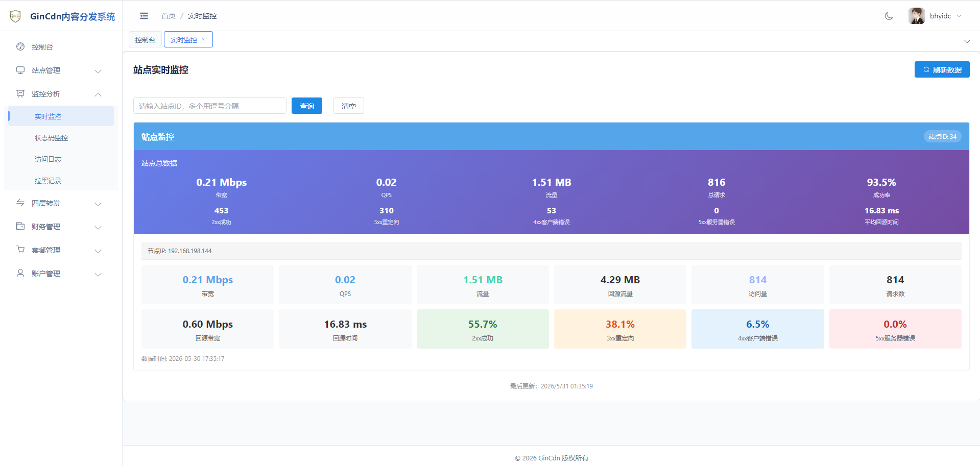Screen dimensions: 980x466
Task: Expand the 套餐管理 menu chevron
Action: [98, 251]
